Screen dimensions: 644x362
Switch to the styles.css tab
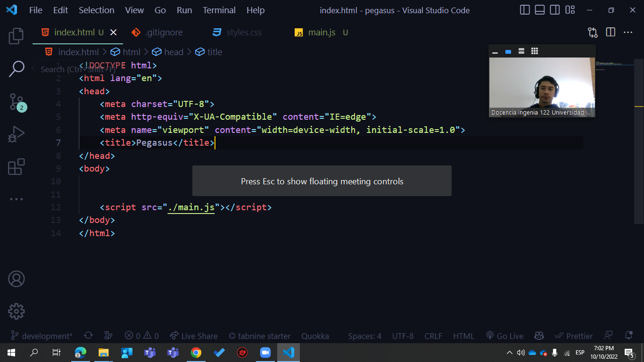244,32
